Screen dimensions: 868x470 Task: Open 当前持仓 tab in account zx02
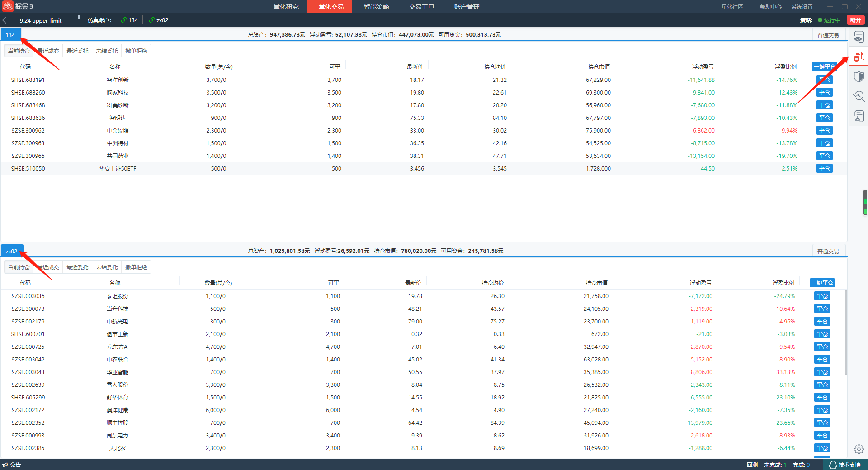[x=19, y=267]
